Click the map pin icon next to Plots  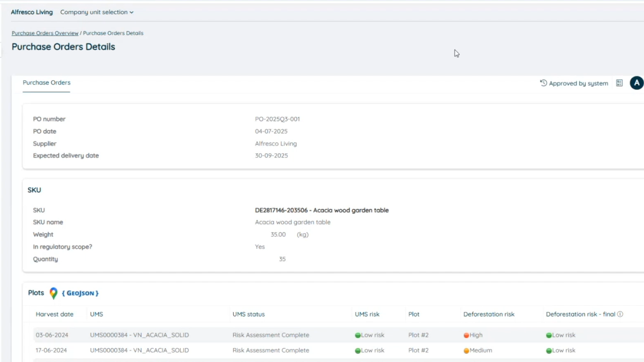pyautogui.click(x=53, y=293)
